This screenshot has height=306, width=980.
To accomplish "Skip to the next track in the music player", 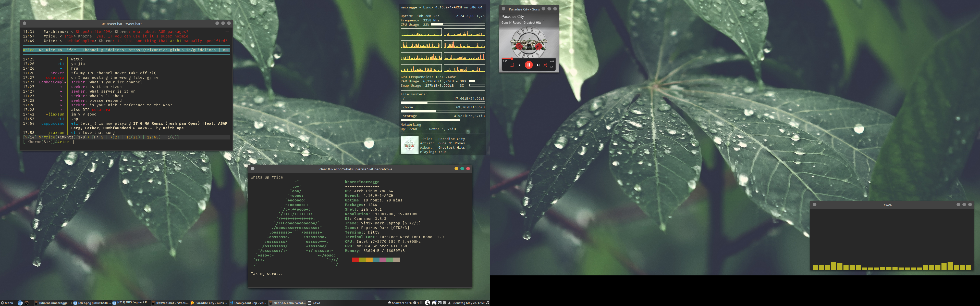I will [x=538, y=65].
